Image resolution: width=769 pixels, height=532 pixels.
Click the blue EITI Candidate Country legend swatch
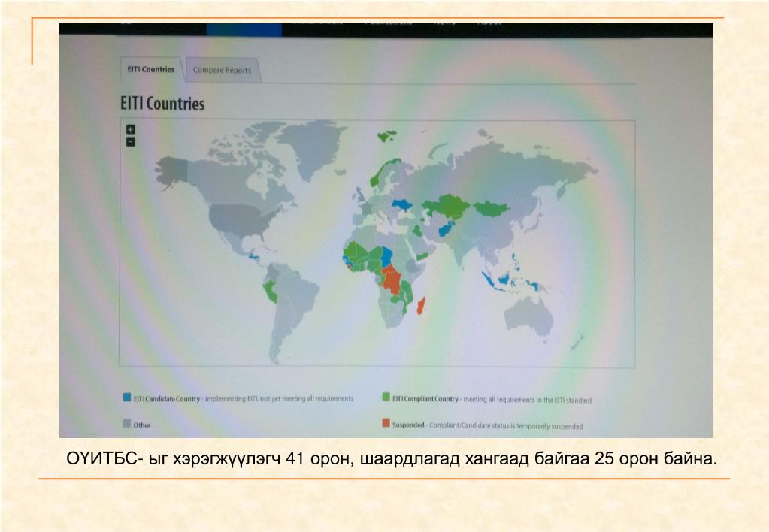point(127,397)
